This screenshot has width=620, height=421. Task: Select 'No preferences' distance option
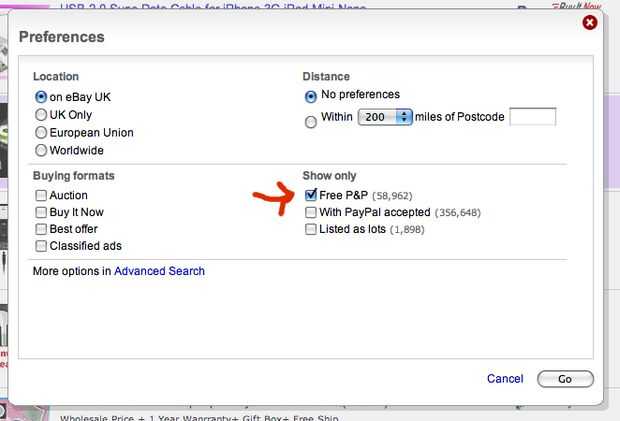311,96
